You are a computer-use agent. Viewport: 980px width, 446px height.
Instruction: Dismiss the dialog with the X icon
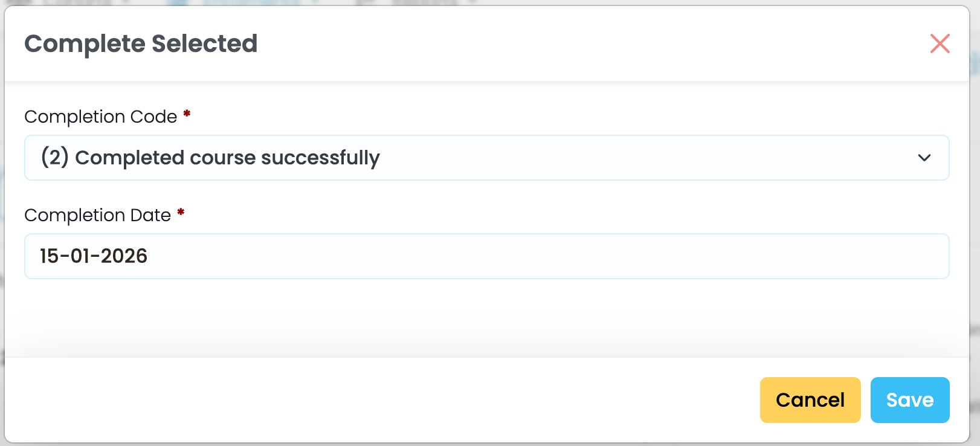940,44
